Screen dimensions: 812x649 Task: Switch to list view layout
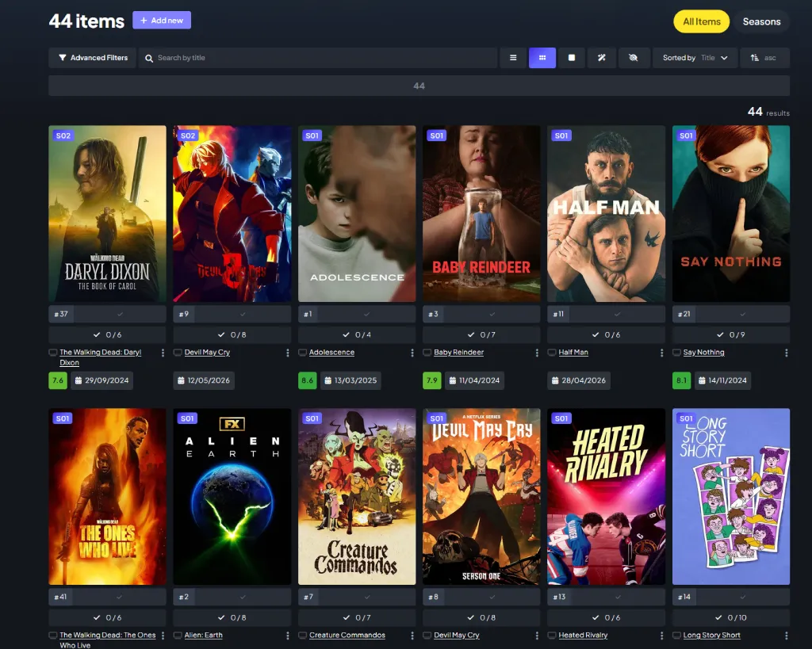[x=513, y=58]
